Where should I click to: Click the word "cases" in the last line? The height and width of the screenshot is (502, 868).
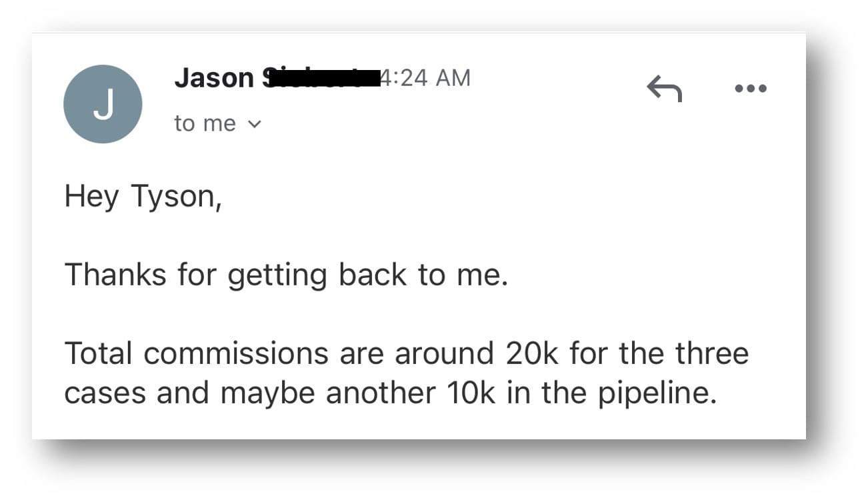(x=105, y=395)
